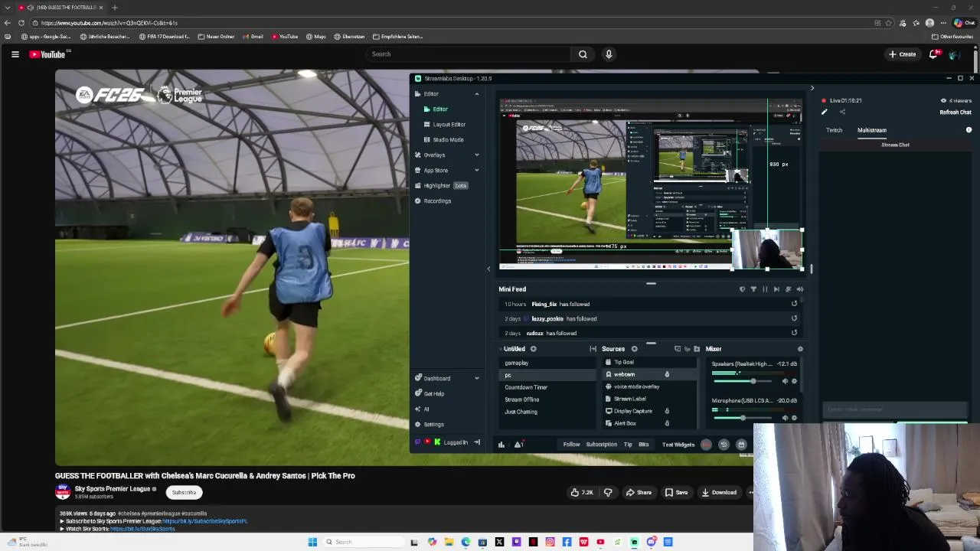Mute the Microphone audio source
This screenshot has width=980, height=551.
[x=786, y=418]
